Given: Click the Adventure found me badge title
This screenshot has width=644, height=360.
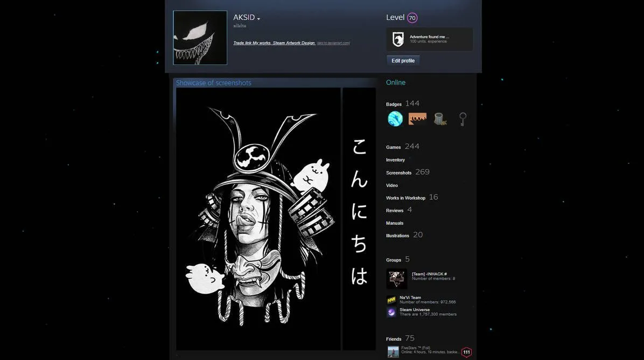Looking at the screenshot, I should [x=429, y=37].
